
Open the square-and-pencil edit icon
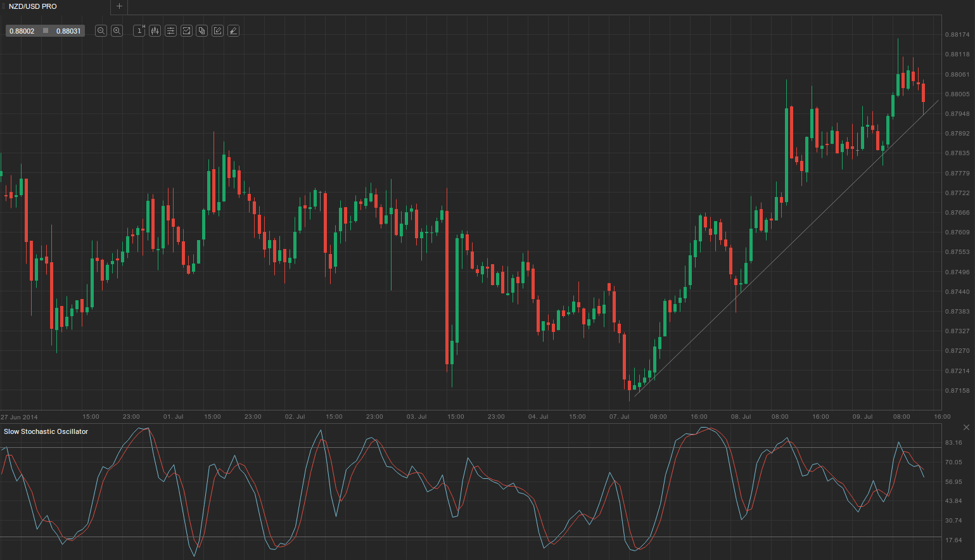(x=217, y=30)
